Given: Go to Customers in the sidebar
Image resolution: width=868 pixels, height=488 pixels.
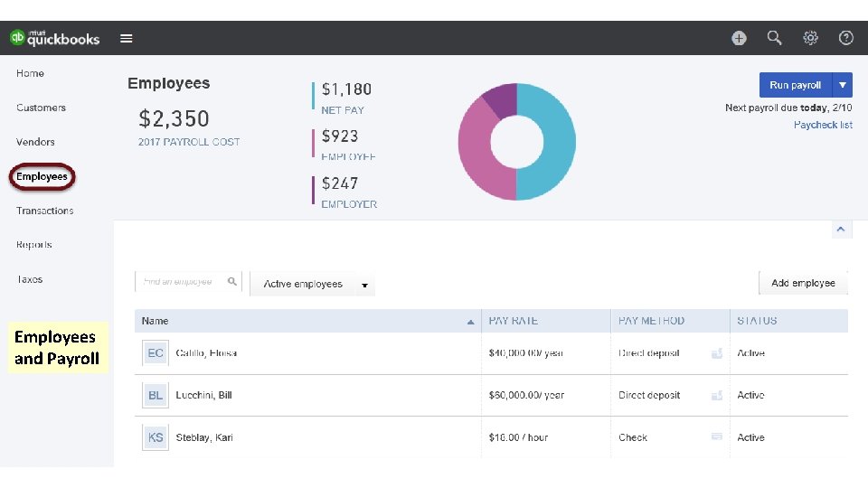Looking at the screenshot, I should [x=41, y=108].
